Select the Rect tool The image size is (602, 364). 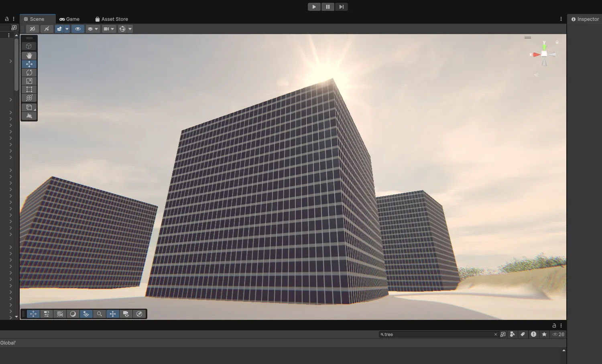click(29, 89)
